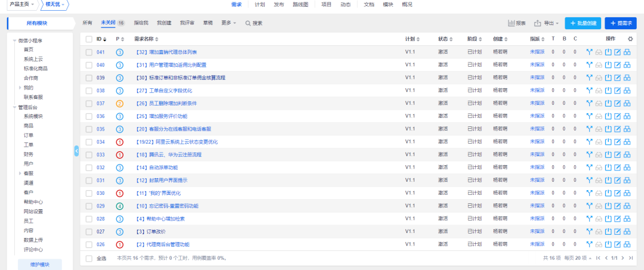The width and height of the screenshot is (644, 270).
Task: Click the review glasses icon in row 037
Action: tap(599, 103)
